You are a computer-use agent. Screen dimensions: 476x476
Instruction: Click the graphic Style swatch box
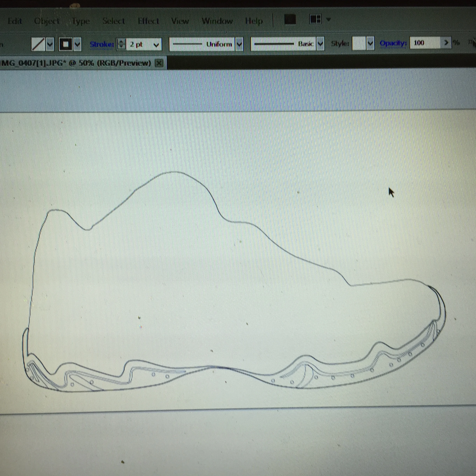(x=359, y=44)
